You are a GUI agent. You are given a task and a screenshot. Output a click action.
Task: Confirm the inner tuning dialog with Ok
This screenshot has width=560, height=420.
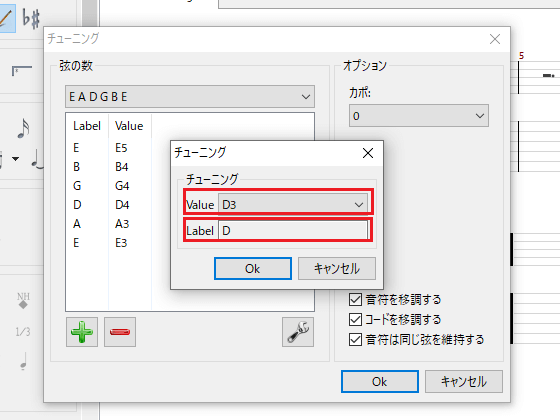[x=253, y=269]
